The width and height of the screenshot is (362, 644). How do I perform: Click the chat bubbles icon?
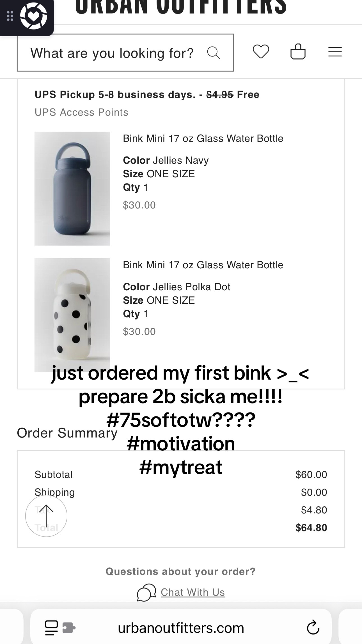[x=146, y=592]
